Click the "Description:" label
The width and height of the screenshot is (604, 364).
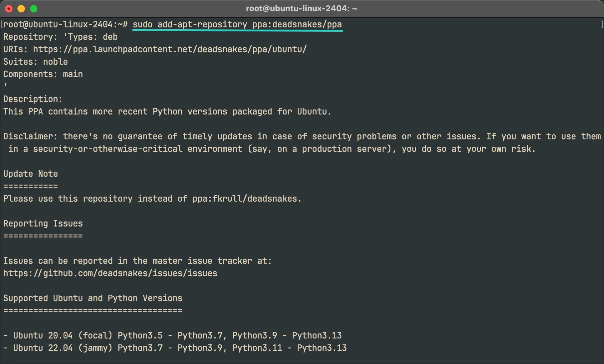33,99
